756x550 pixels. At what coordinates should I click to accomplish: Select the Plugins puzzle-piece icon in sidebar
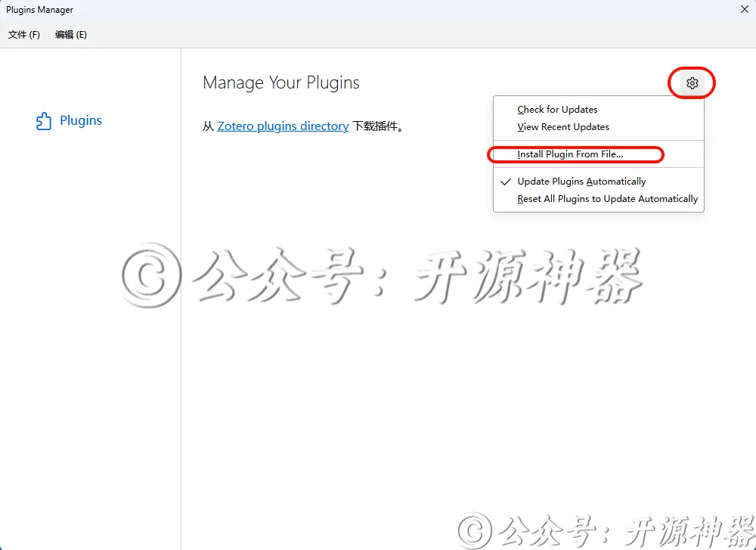[x=43, y=120]
